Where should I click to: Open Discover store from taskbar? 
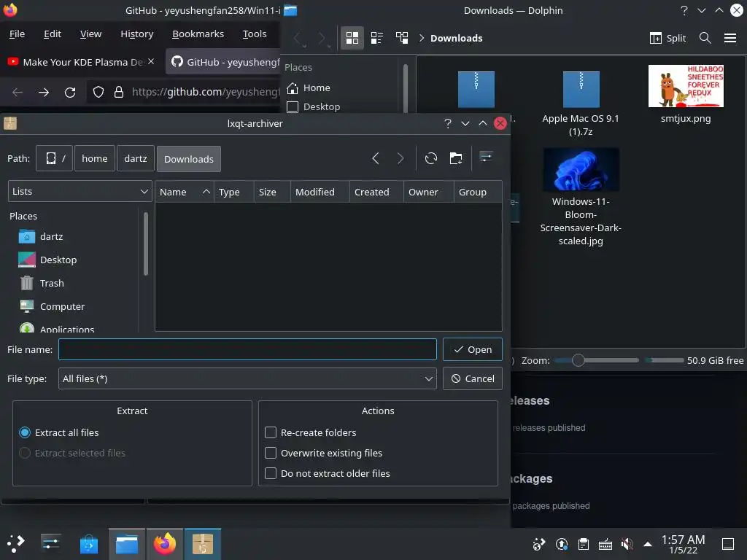(88, 544)
